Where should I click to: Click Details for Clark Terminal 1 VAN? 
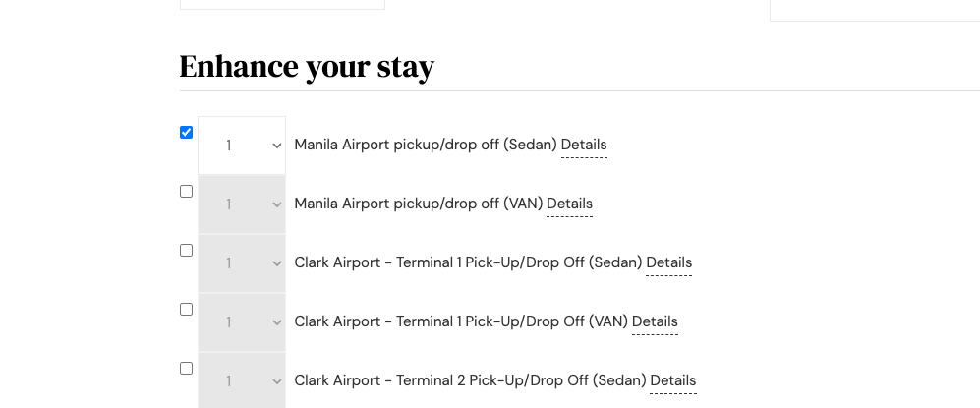click(655, 321)
